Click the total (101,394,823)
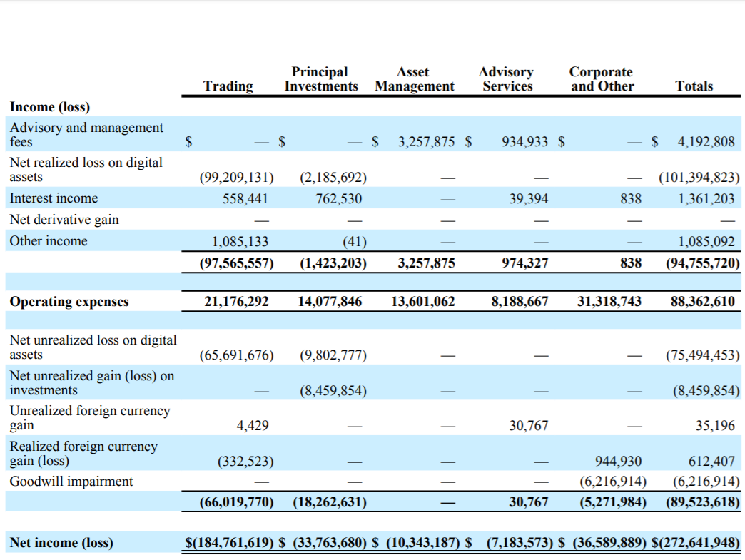This screenshot has width=745, height=560. click(699, 177)
